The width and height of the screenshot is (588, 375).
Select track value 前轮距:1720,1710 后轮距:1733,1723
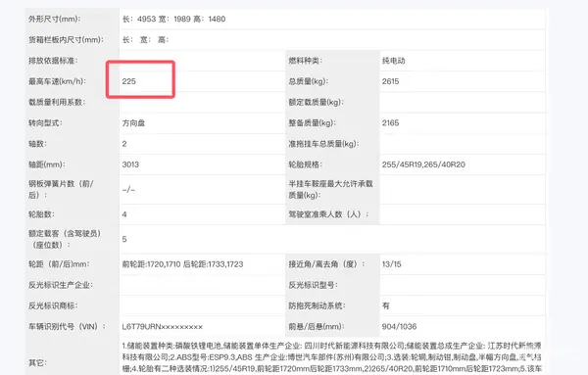tap(182, 264)
